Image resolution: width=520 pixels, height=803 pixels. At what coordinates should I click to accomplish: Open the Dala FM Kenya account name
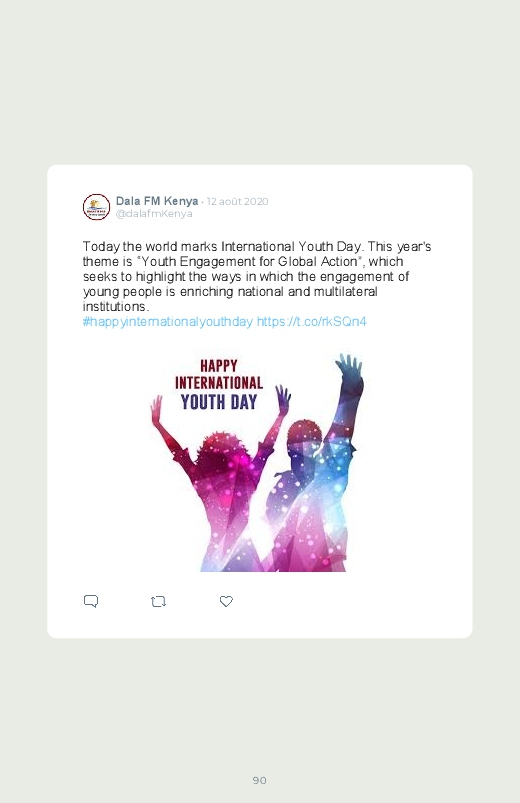(157, 201)
